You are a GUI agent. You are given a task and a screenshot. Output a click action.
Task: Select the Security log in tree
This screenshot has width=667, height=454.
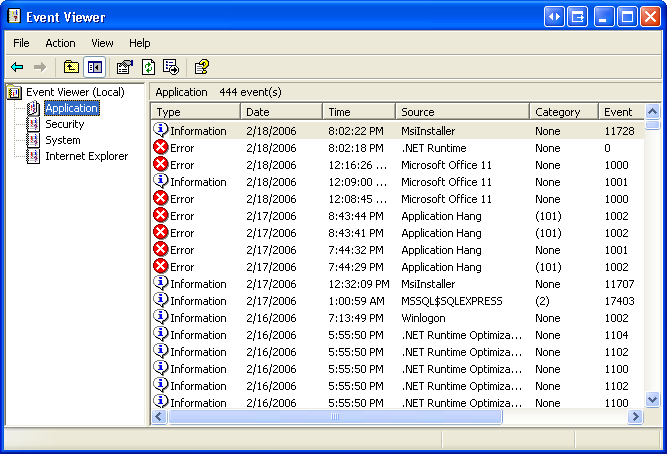point(64,124)
